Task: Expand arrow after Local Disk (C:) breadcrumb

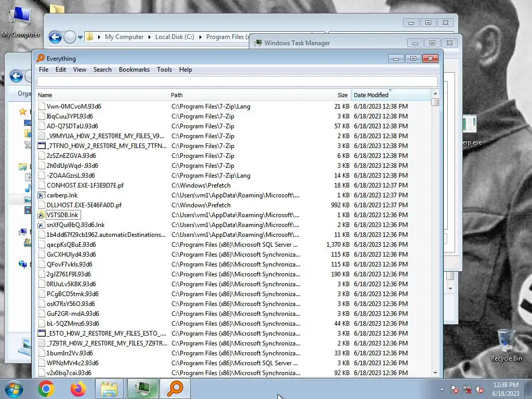Action: [200, 37]
